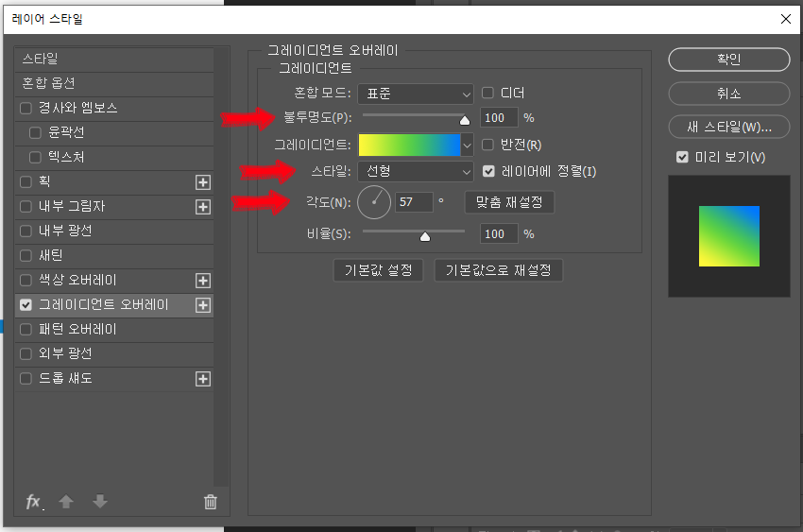Click the 확인 button
The width and height of the screenshot is (803, 532).
[728, 60]
